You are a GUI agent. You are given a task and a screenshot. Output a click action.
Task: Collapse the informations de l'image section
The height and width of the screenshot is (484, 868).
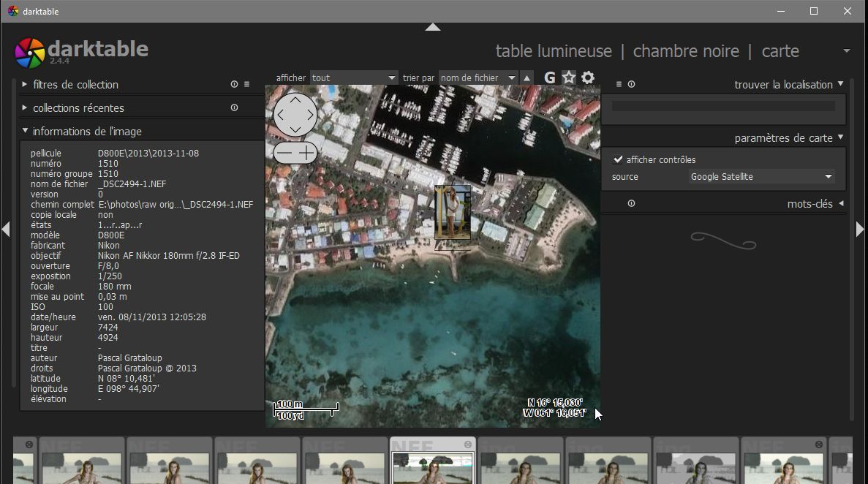point(25,131)
